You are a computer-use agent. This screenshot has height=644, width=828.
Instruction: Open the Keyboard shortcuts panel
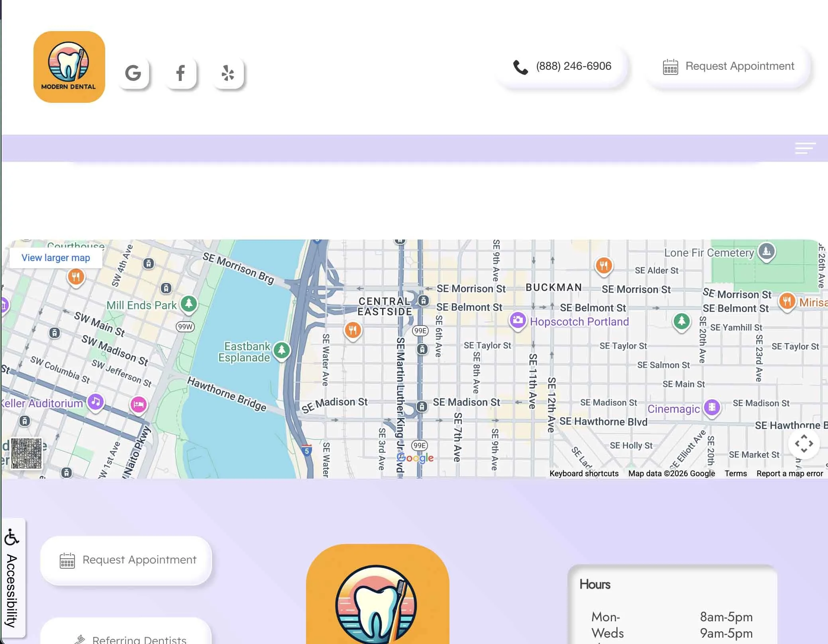(584, 473)
